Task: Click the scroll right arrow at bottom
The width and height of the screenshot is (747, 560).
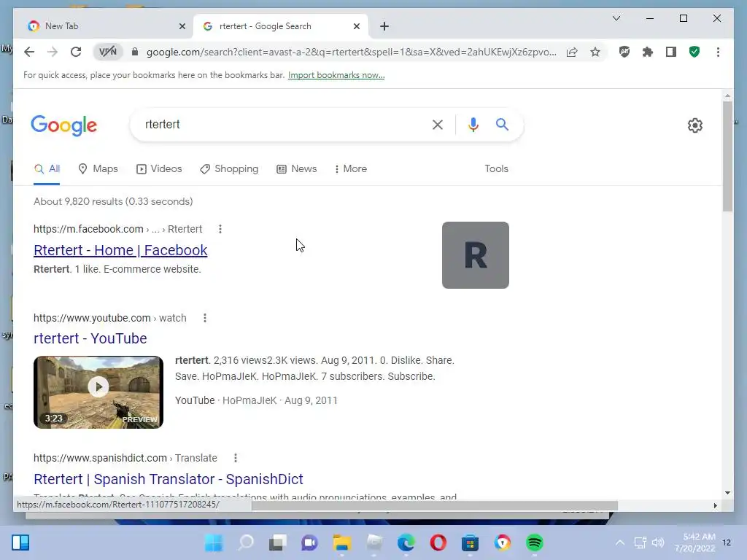Action: point(715,506)
